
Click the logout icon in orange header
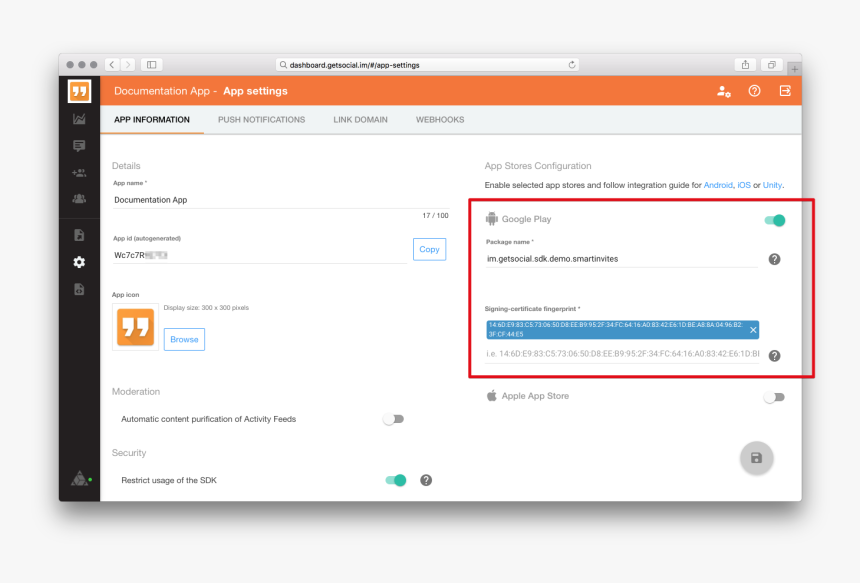coord(785,91)
